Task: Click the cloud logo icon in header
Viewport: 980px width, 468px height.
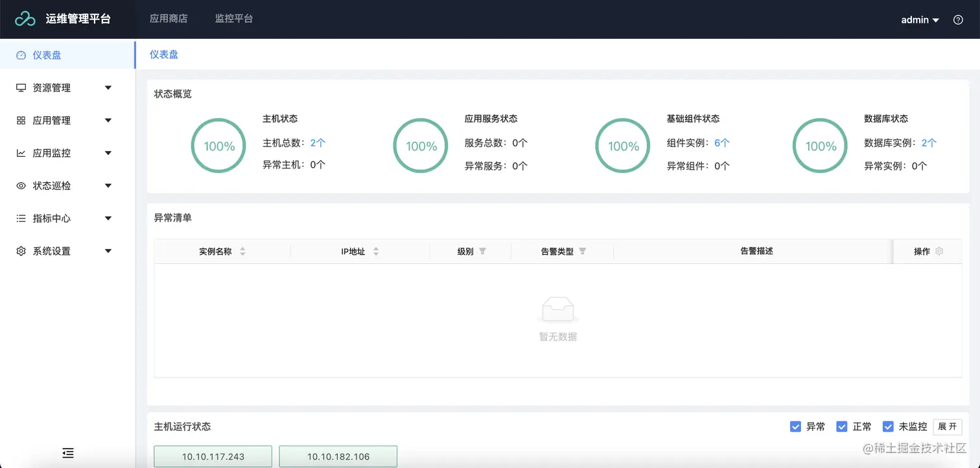Action: (25, 19)
